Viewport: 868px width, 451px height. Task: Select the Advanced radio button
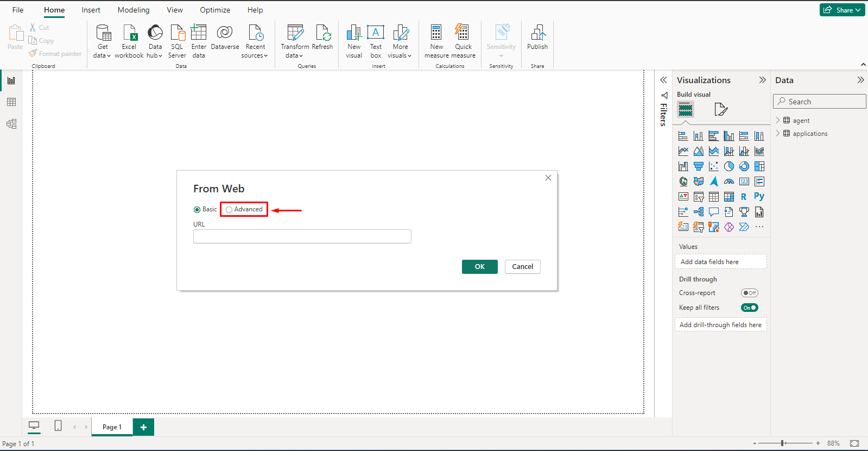point(229,210)
